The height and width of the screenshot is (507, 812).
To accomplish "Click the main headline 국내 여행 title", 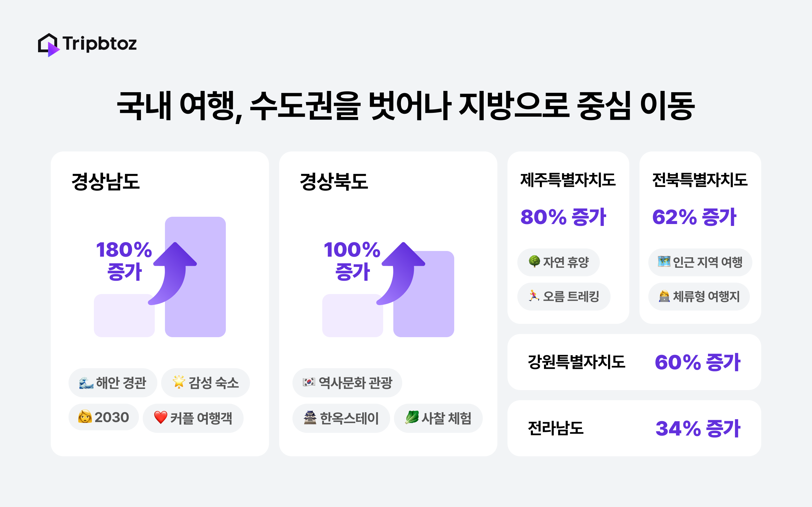I will (406, 106).
